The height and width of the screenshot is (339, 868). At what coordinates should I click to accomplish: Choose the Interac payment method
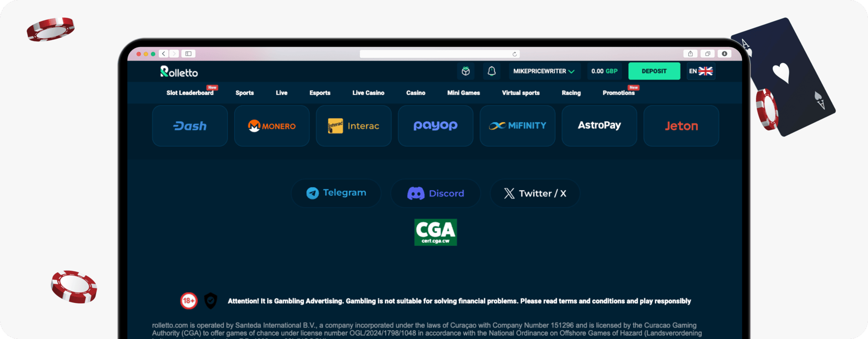pyautogui.click(x=354, y=126)
